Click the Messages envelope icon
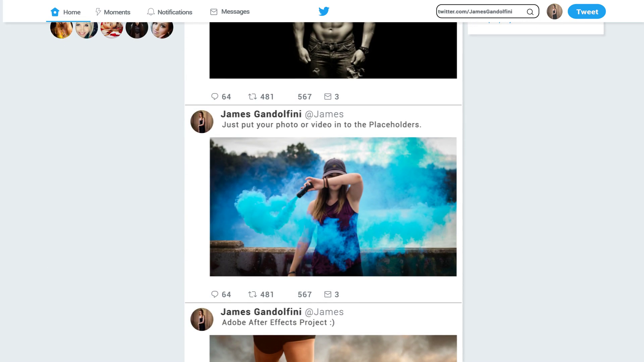Viewport: 644px width, 362px height. click(x=214, y=12)
